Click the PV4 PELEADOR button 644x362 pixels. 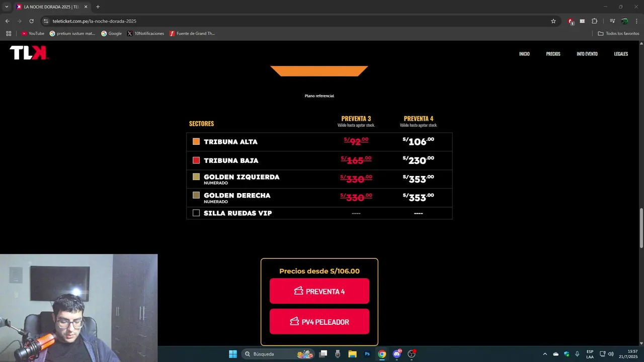click(x=319, y=322)
